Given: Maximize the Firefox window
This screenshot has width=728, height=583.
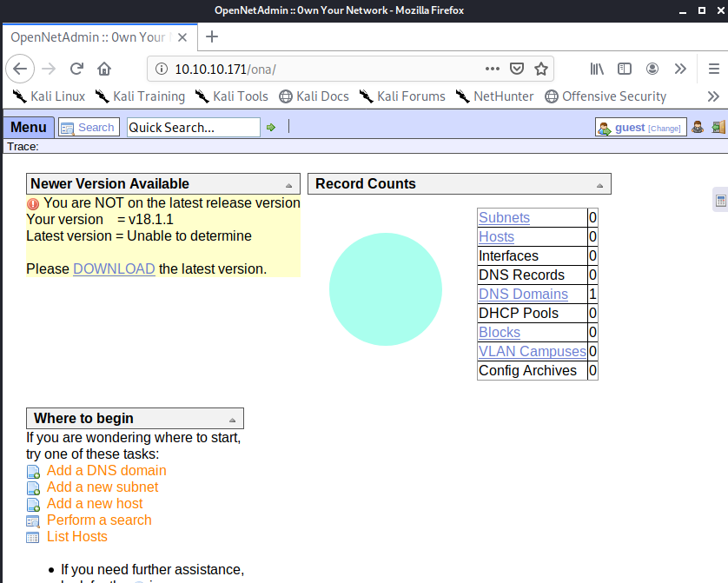Looking at the screenshot, I should coord(702,10).
